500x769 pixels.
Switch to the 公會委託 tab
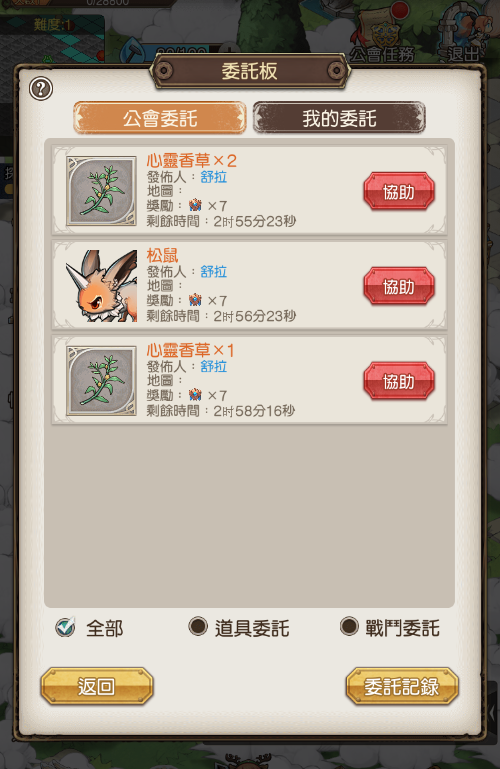coord(160,118)
